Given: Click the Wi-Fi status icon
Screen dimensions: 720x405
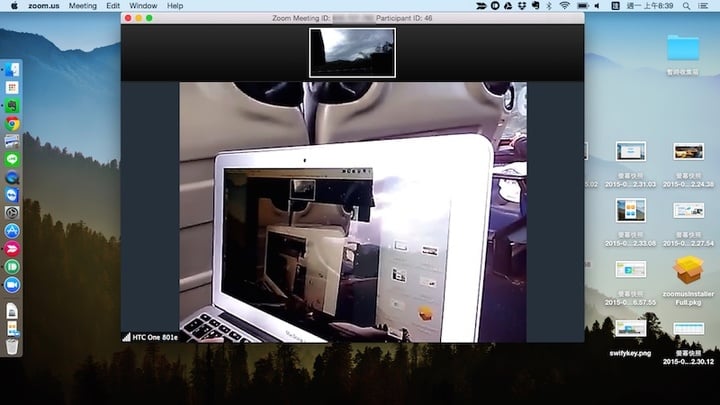Looking at the screenshot, I should 565,6.
